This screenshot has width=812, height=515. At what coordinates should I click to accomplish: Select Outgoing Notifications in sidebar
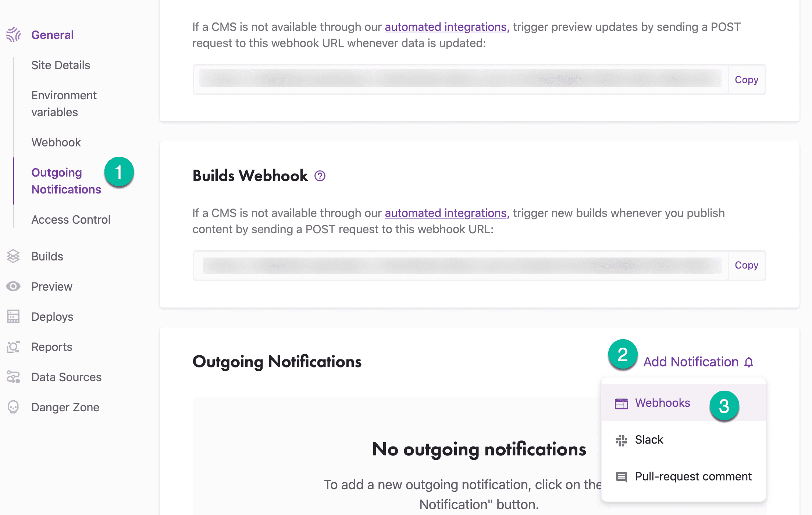(x=66, y=181)
